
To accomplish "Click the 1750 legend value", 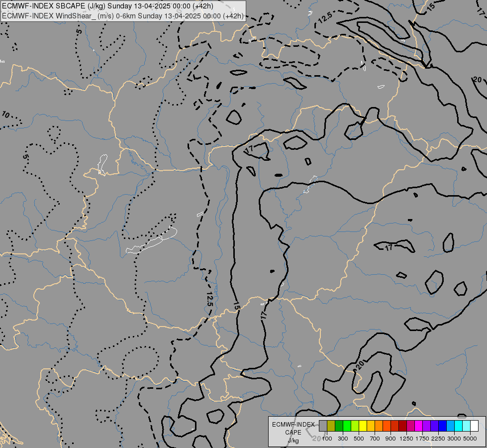I will pos(422,439).
